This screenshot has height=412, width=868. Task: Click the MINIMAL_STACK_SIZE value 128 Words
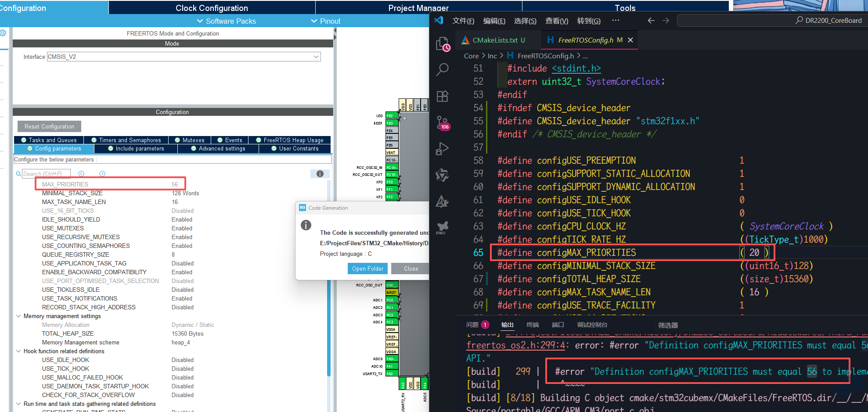click(x=185, y=193)
